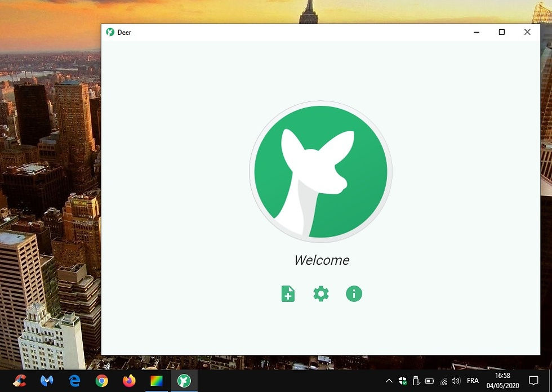The image size is (552, 392).
Task: Open the info/about icon
Action: pos(354,293)
